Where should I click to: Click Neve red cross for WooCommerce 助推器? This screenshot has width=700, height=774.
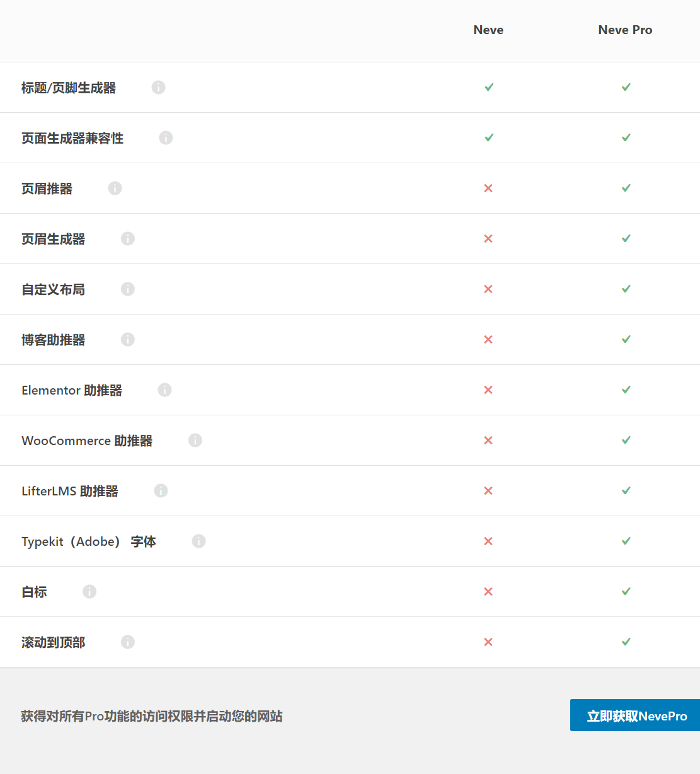point(488,440)
